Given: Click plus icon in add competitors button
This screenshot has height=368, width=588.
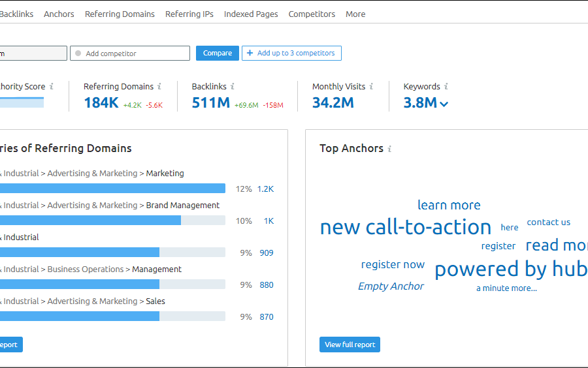Looking at the screenshot, I should [250, 53].
